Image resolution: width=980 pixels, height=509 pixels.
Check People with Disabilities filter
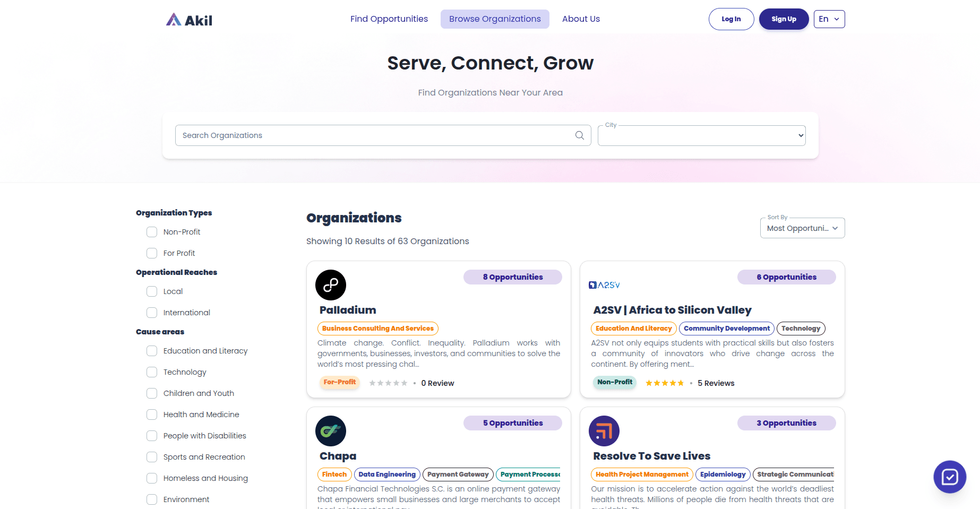coord(152,436)
